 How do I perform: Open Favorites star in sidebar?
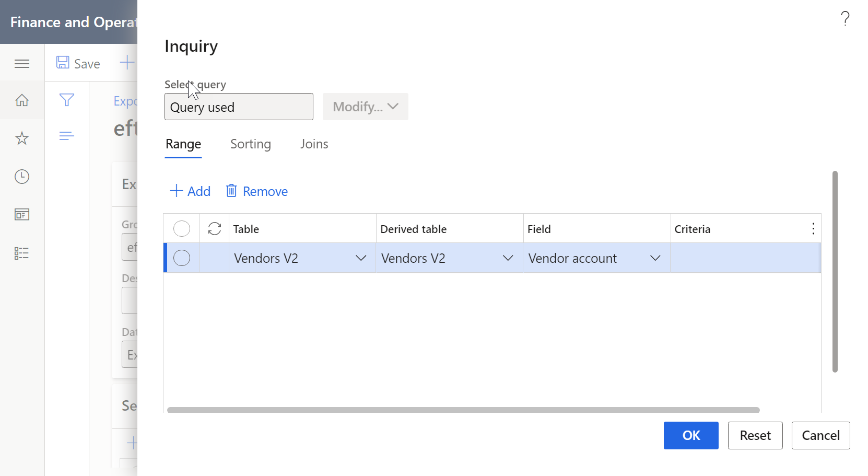(22, 138)
